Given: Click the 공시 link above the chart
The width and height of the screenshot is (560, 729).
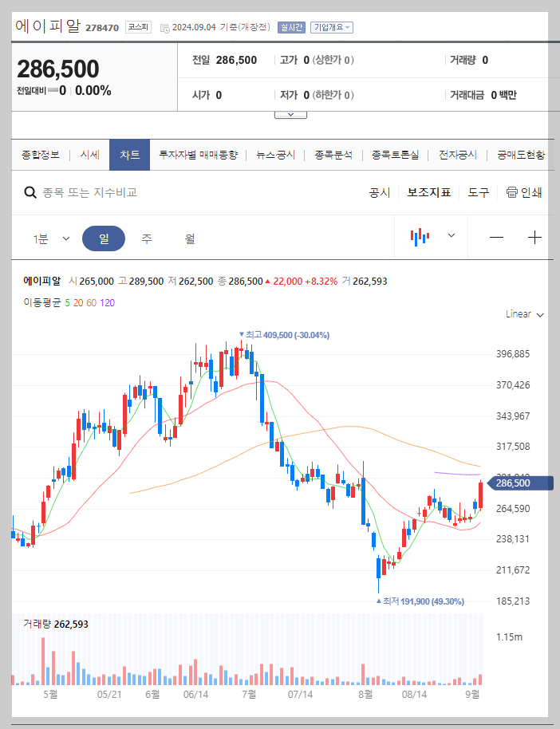Looking at the screenshot, I should click(379, 192).
